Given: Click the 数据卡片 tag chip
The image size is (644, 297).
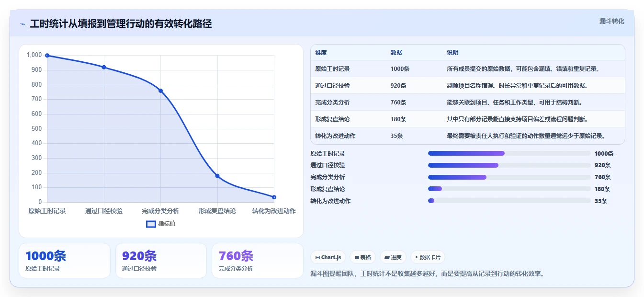Looking at the screenshot, I should point(428,257).
